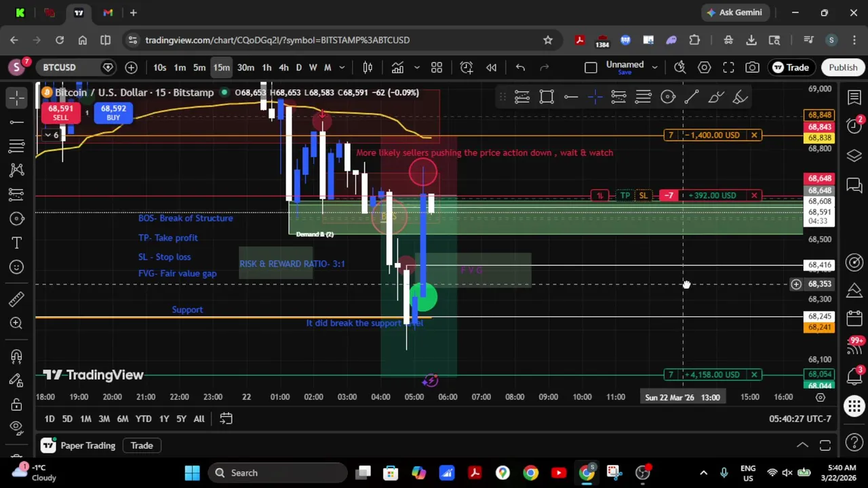Switch to the 5m interval
868x488 pixels.
(199, 67)
